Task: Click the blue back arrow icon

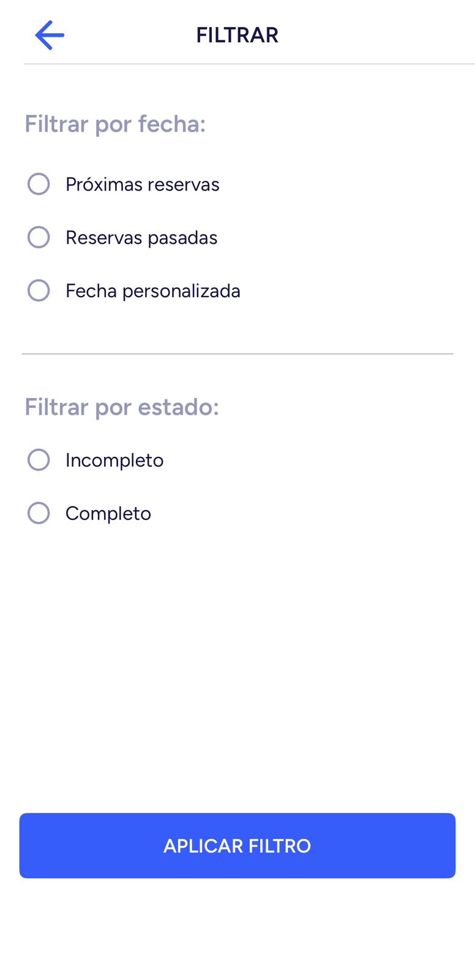Action: 50,35
